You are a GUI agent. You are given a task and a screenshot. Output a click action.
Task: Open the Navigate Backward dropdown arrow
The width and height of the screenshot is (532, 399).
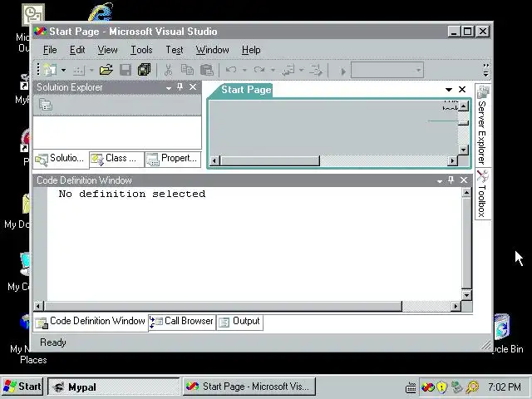click(301, 70)
